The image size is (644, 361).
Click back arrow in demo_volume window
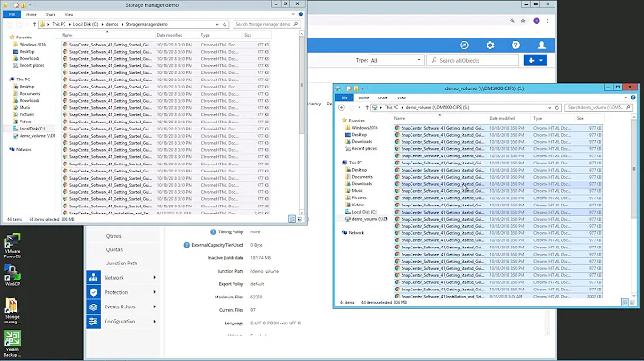pyautogui.click(x=342, y=108)
